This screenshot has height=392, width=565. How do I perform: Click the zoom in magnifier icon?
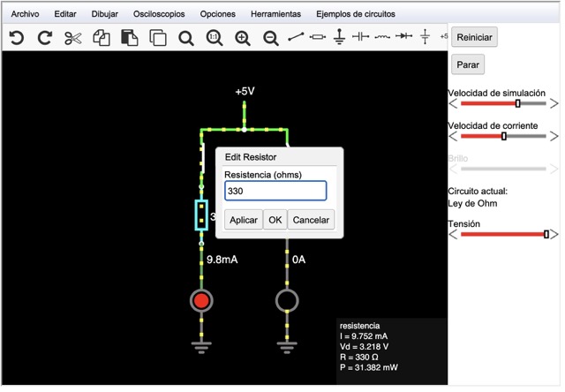coord(243,38)
